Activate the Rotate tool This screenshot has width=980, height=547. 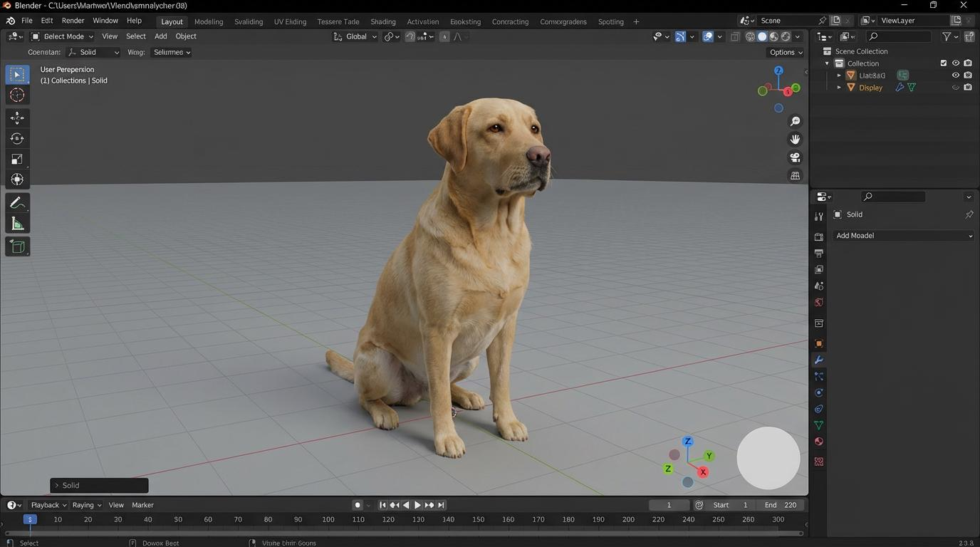(x=16, y=138)
